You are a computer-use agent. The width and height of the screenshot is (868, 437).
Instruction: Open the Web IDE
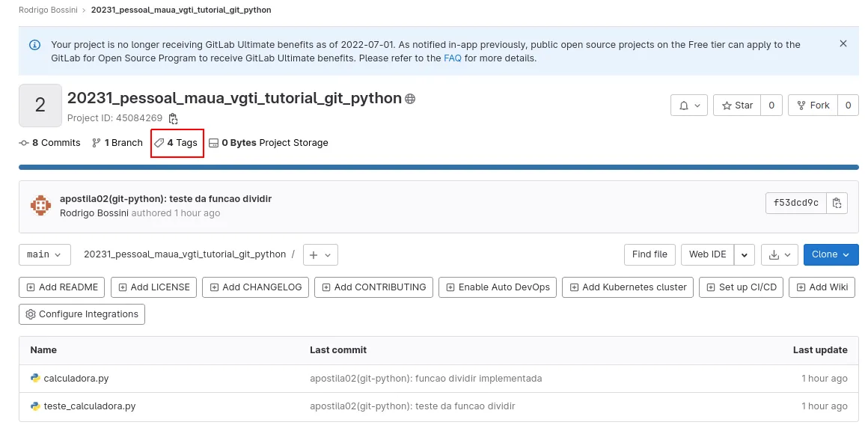[707, 254]
